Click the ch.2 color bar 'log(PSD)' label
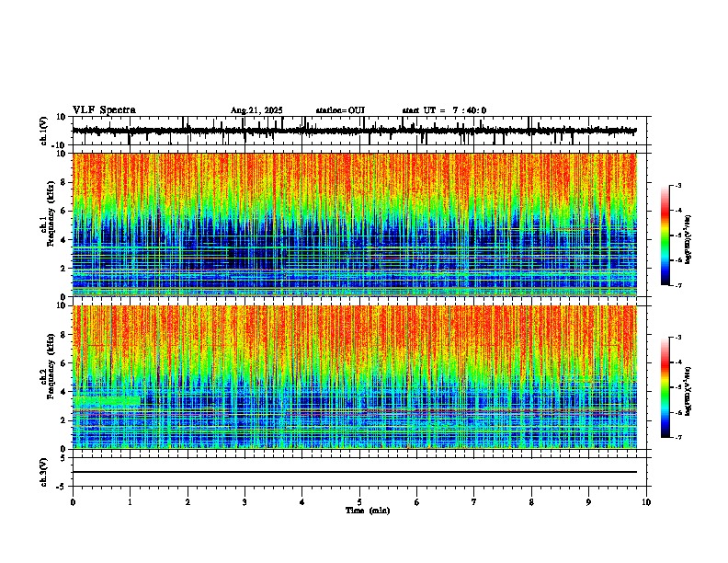Viewport: 728px width, 563px height. pos(688,391)
